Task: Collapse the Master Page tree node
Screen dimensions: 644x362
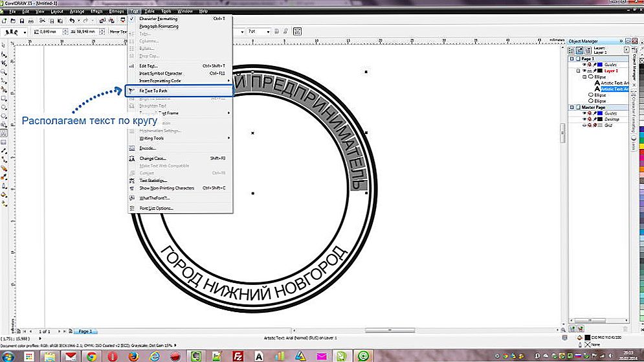Action: [572, 107]
